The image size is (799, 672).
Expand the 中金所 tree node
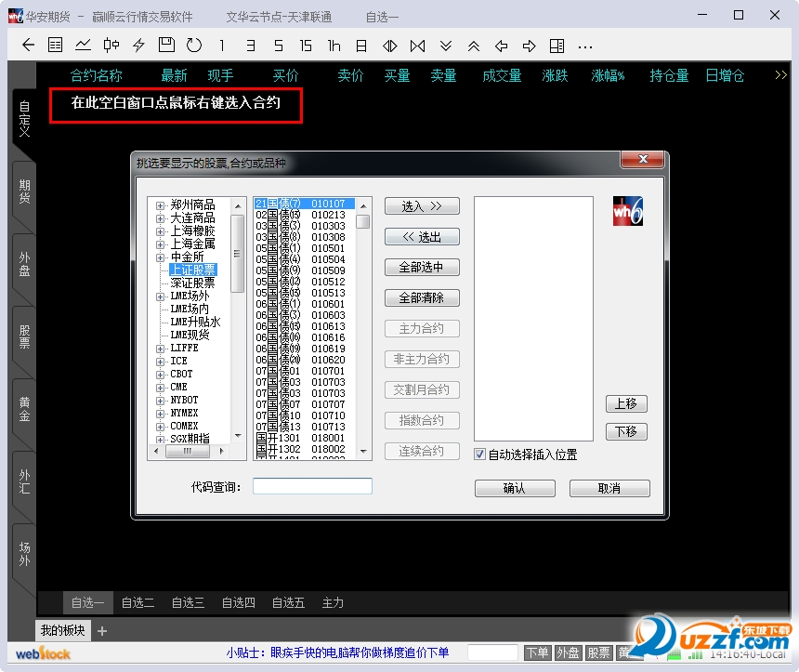[160, 257]
